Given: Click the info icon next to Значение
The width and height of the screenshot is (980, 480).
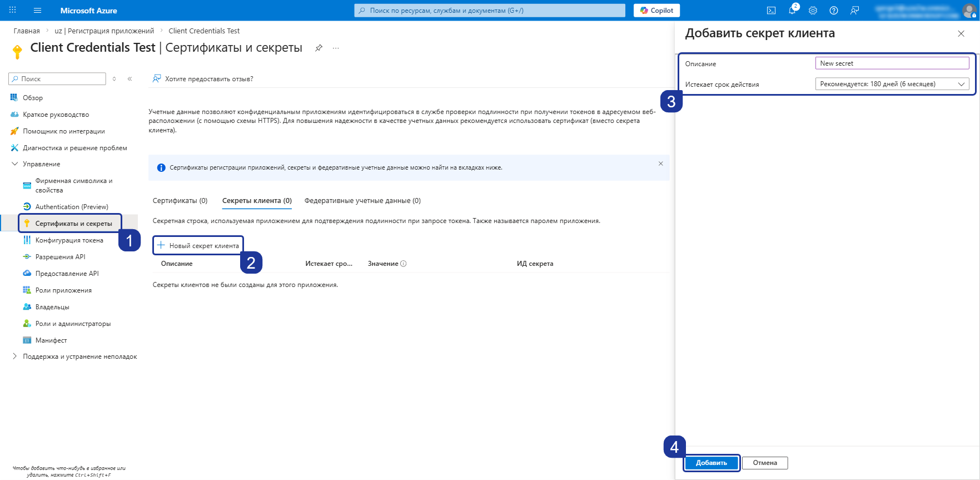Looking at the screenshot, I should pyautogui.click(x=404, y=264).
